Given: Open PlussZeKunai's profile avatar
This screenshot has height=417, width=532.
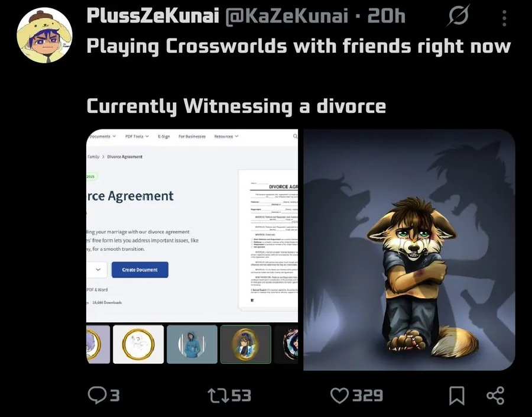Looking at the screenshot, I should tap(44, 35).
